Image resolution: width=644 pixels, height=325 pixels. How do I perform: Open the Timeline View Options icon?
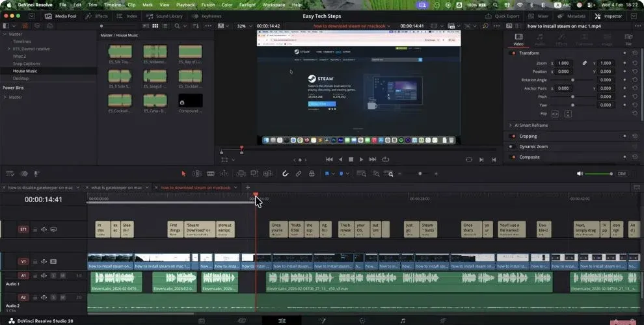[x=10, y=174]
